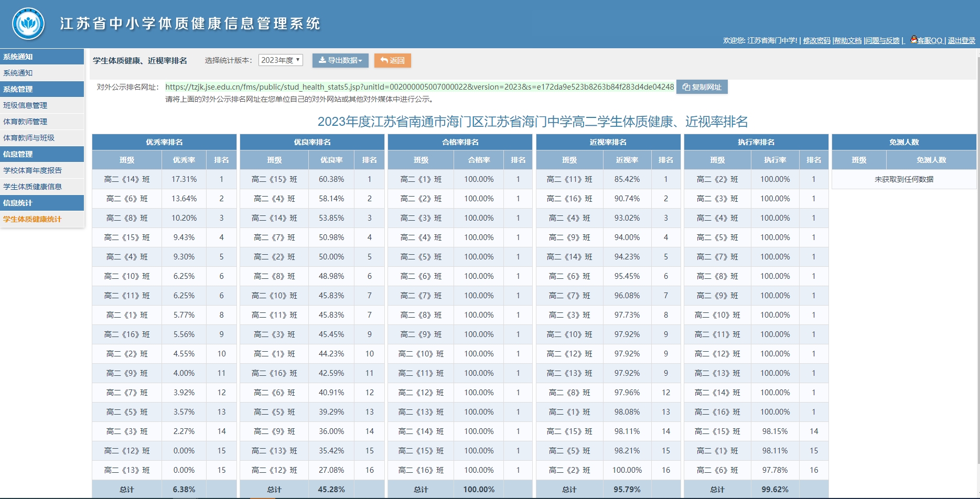The height and width of the screenshot is (499, 980).
Task: Click the 优秀率 column header
Action: (x=184, y=160)
